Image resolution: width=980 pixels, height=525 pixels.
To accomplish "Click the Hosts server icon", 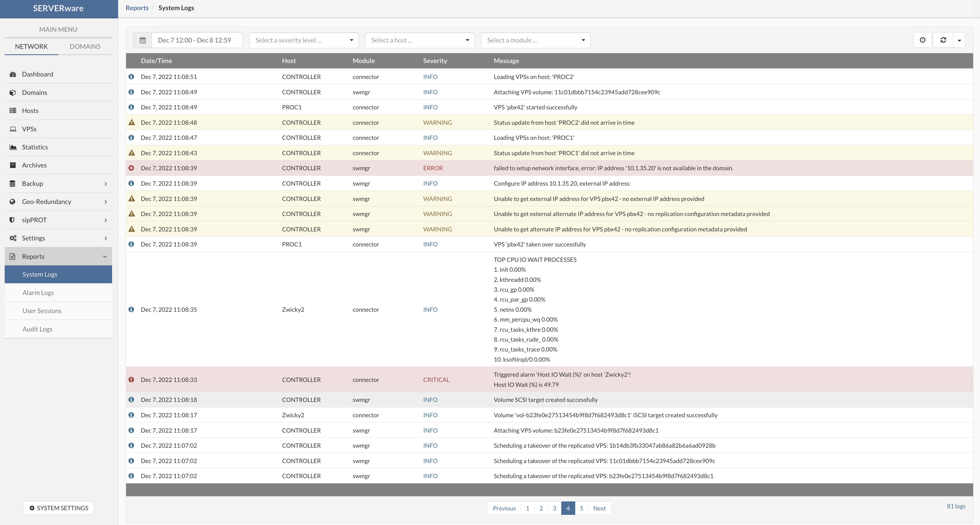I will point(13,110).
